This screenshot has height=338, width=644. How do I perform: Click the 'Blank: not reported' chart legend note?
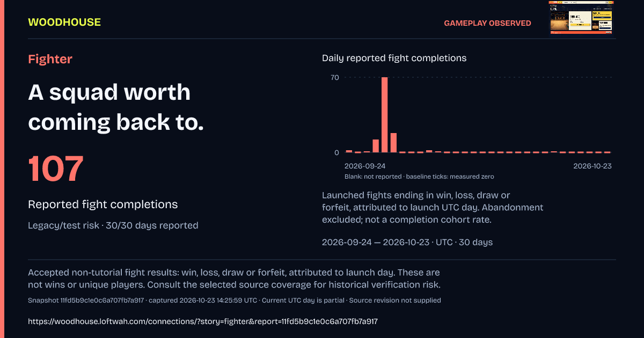point(373,177)
